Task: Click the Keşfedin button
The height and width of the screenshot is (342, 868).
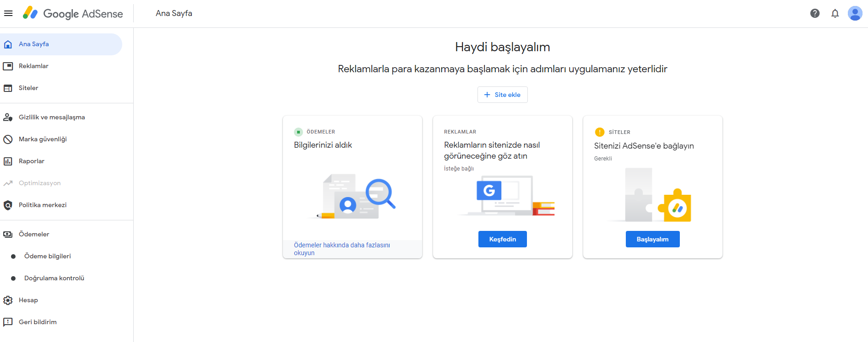Action: point(502,239)
